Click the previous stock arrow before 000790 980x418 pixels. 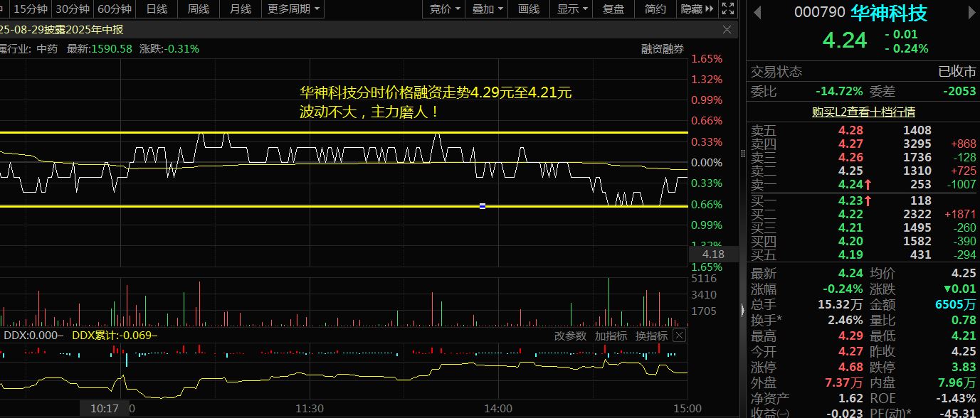(x=757, y=12)
